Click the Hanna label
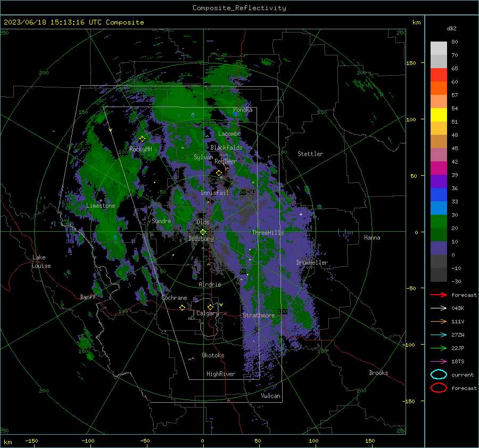The width and height of the screenshot is (479, 448). coord(372,238)
